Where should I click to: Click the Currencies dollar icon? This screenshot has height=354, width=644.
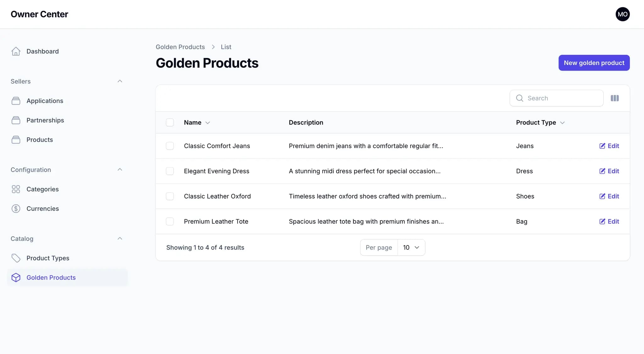point(16,209)
